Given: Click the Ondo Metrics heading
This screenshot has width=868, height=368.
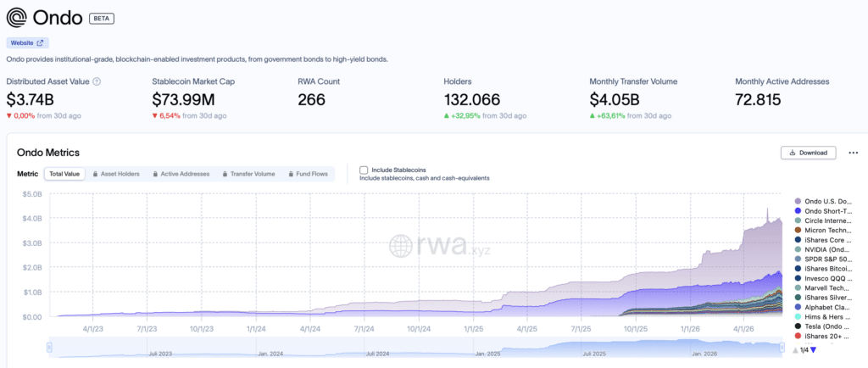Looking at the screenshot, I should point(48,152).
